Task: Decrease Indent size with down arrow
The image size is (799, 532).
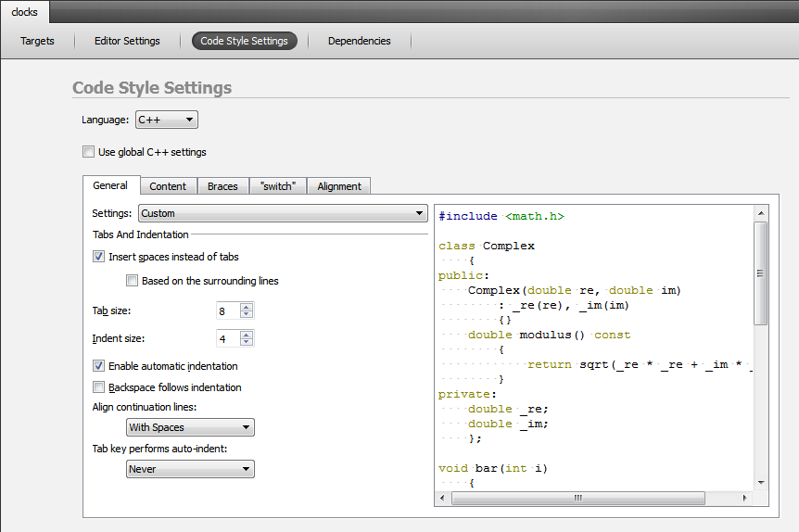Action: click(247, 342)
